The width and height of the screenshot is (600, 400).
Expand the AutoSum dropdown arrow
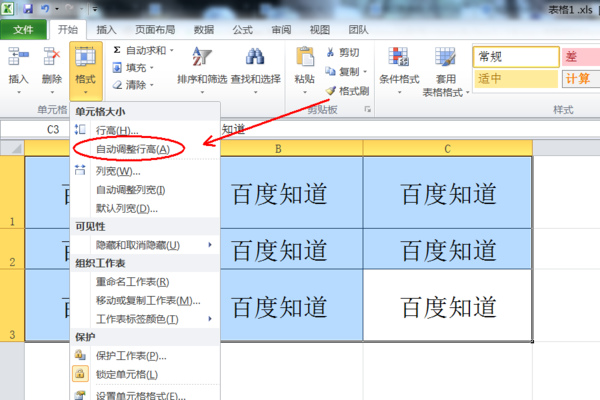(x=172, y=50)
